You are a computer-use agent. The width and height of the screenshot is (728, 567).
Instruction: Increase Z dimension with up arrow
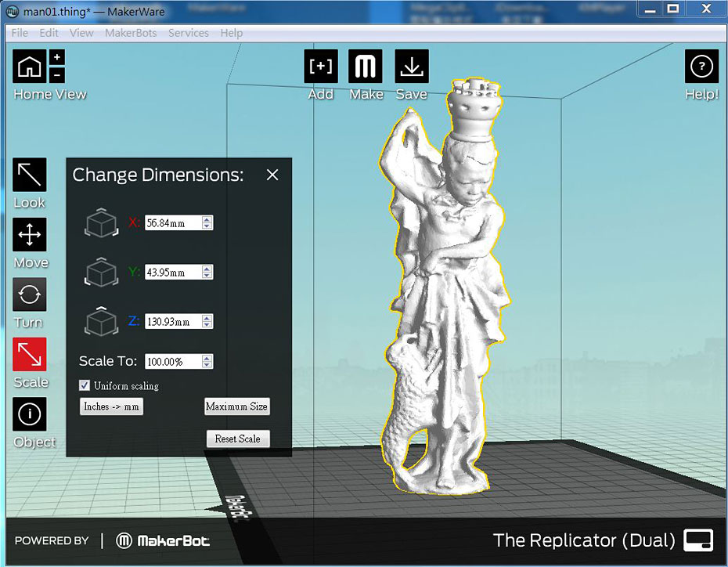pos(207,318)
